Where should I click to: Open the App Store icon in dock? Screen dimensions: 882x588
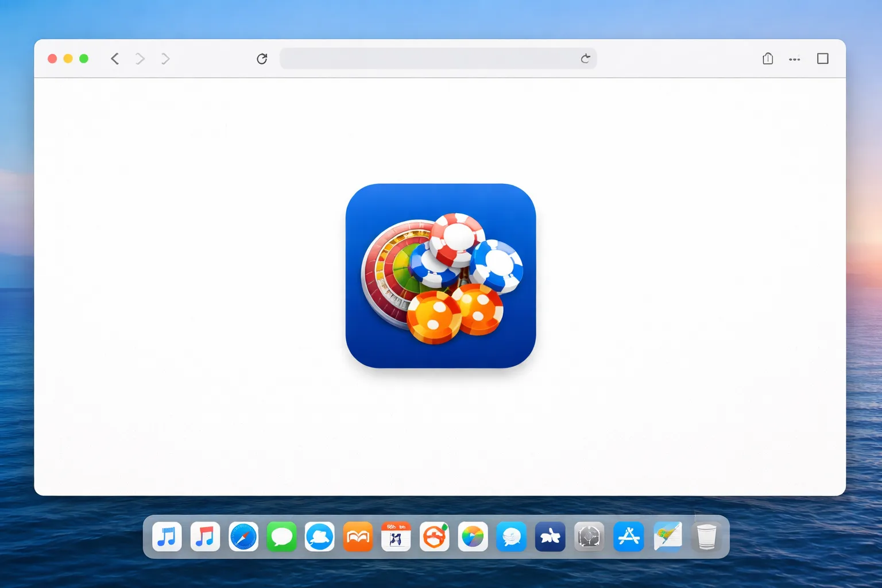(629, 537)
